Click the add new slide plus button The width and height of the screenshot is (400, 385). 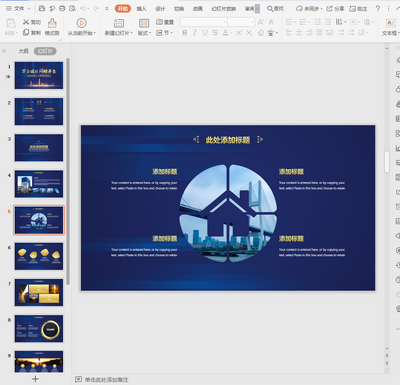coord(35,379)
